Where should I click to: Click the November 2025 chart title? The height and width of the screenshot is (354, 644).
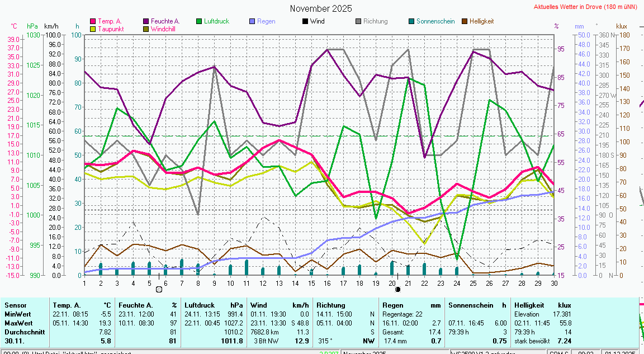click(x=321, y=8)
